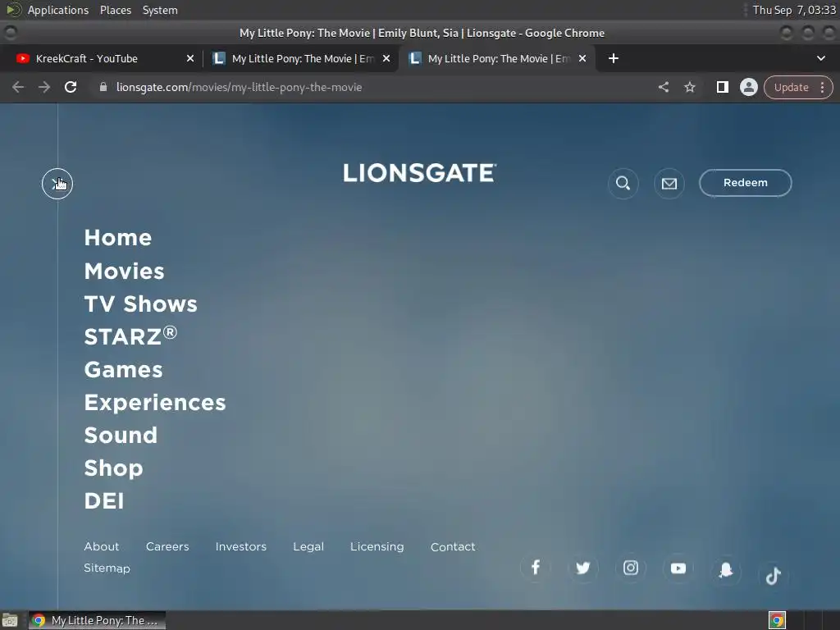840x630 pixels.
Task: Open the Lionsgate search icon
Action: pyautogui.click(x=623, y=183)
